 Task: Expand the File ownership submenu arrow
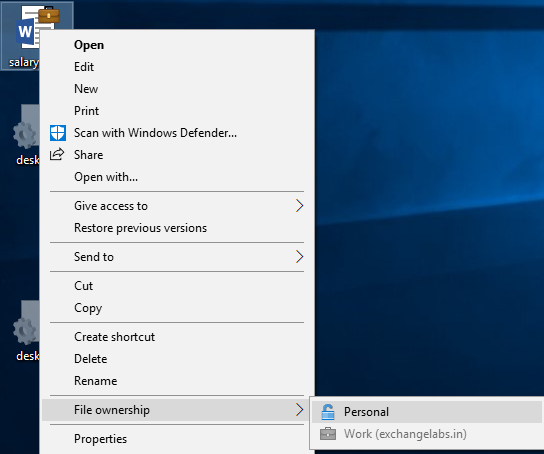click(x=299, y=410)
